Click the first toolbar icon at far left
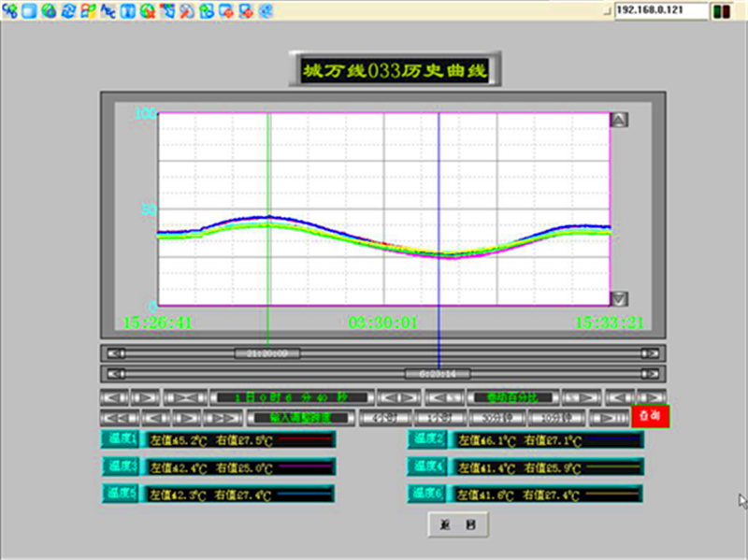The width and height of the screenshot is (748, 560). click(9, 12)
